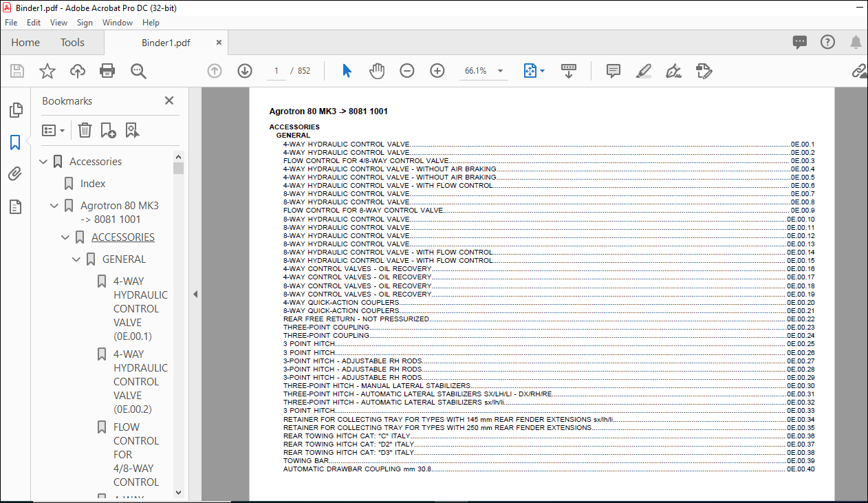This screenshot has height=503, width=868.
Task: Zoom out with minus icon
Action: pyautogui.click(x=407, y=71)
